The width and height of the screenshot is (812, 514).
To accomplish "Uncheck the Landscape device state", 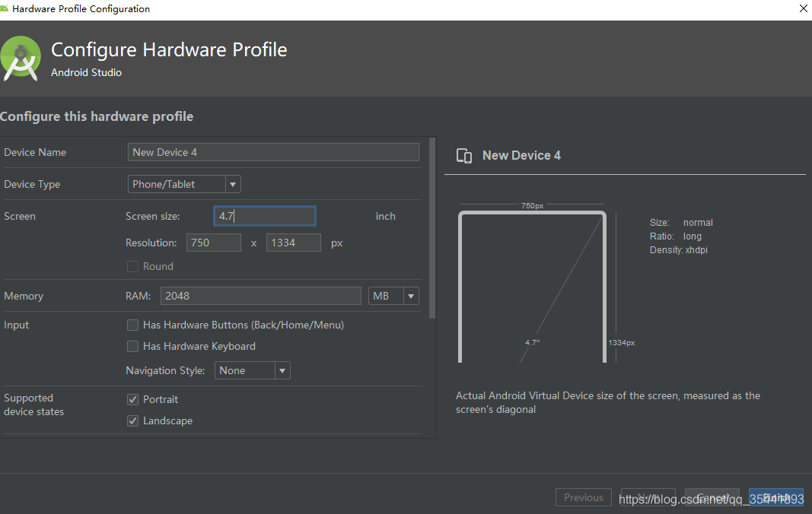I will 132,420.
